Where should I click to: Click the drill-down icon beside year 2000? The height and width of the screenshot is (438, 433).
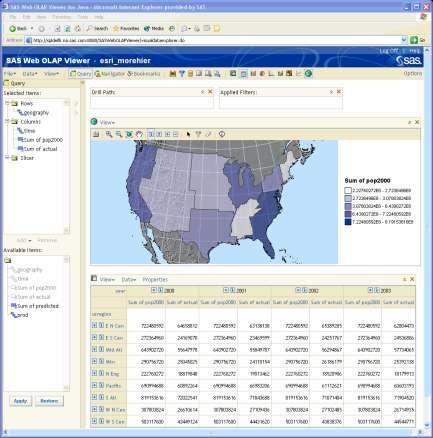click(x=160, y=290)
